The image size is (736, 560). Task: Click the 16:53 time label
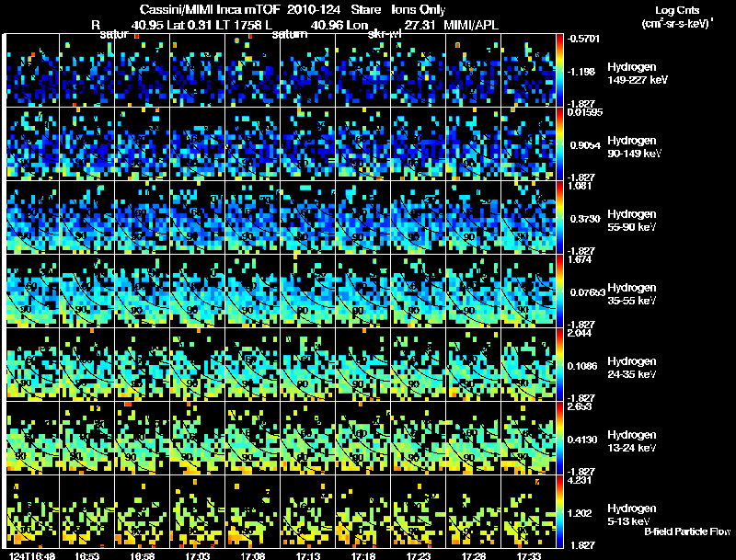click(x=87, y=555)
